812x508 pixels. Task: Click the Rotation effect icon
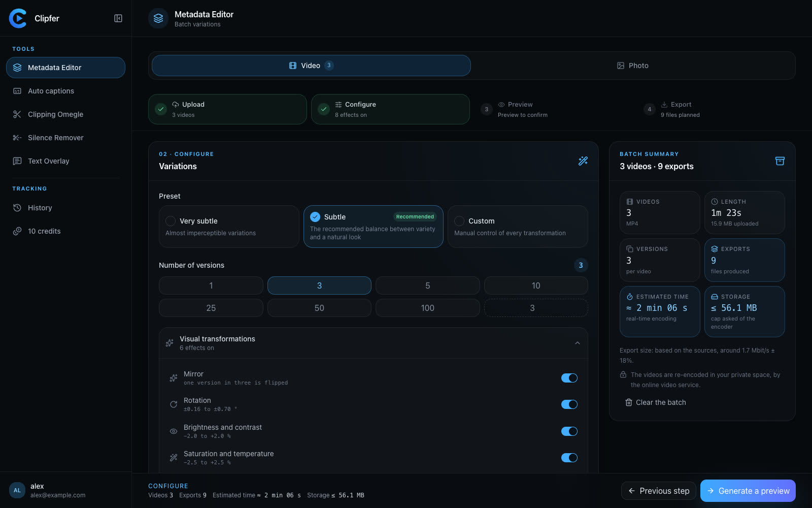point(174,404)
